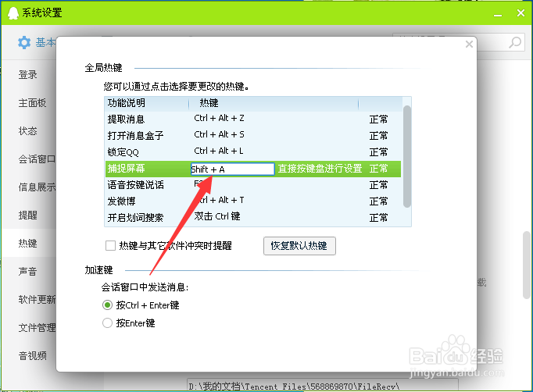
Task: Click 双击 Ctrl 键 hotkey value
Action: click(217, 216)
